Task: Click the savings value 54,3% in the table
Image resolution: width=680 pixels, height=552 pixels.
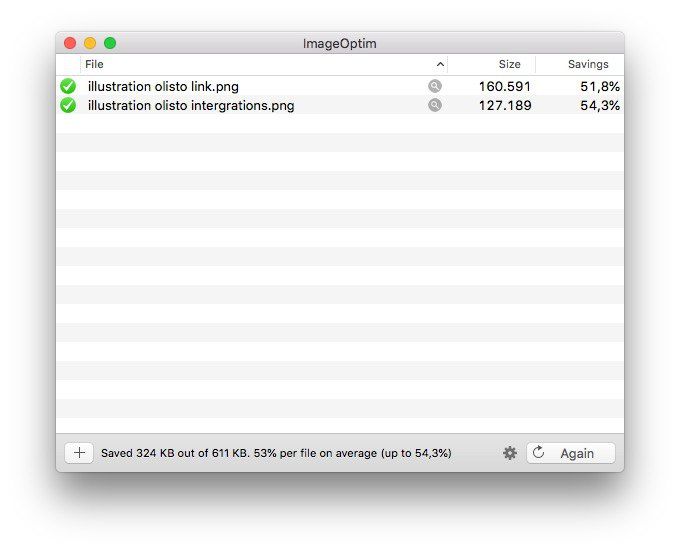Action: pos(600,105)
